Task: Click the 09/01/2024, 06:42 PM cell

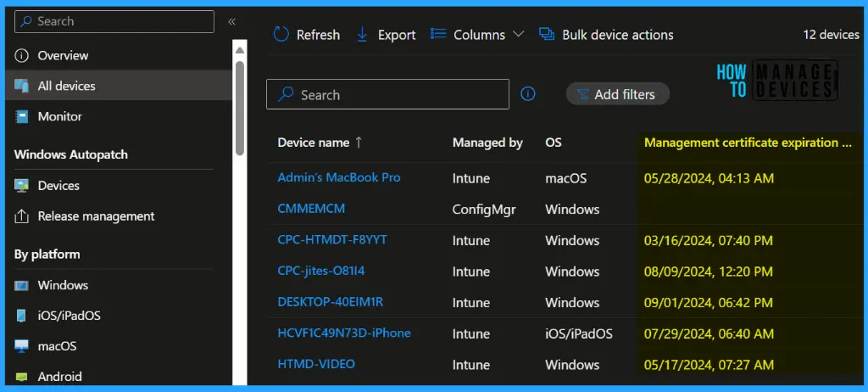Action: (x=709, y=303)
